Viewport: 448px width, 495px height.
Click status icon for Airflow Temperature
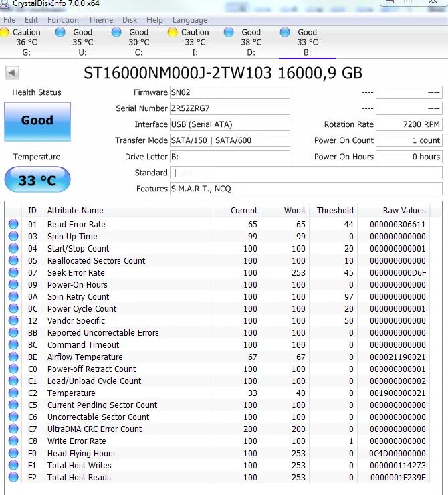pos(13,357)
